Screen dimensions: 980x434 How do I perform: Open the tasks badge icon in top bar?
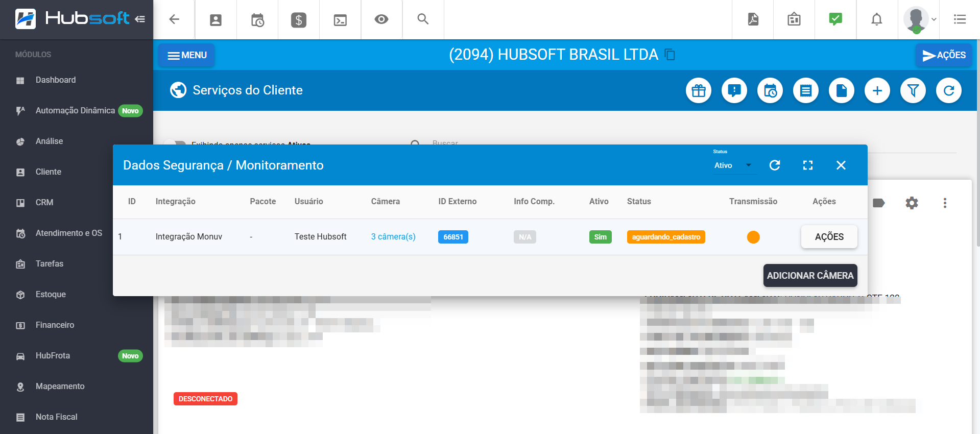click(x=794, y=19)
